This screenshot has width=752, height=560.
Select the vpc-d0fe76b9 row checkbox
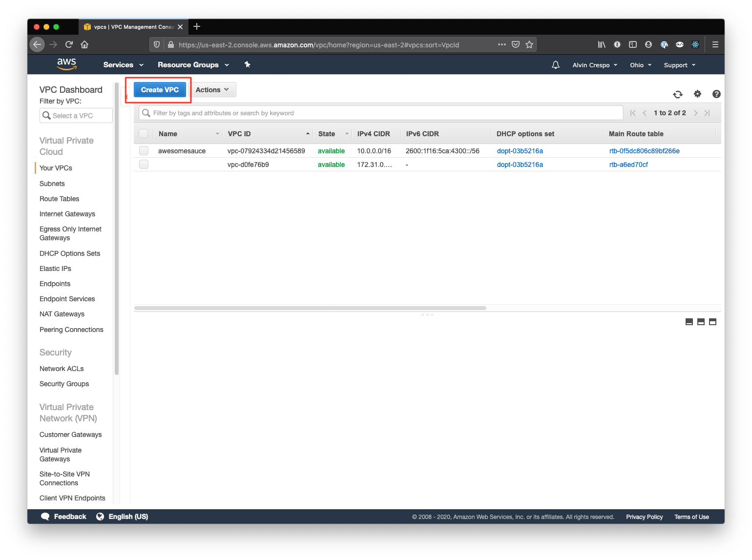click(x=144, y=164)
